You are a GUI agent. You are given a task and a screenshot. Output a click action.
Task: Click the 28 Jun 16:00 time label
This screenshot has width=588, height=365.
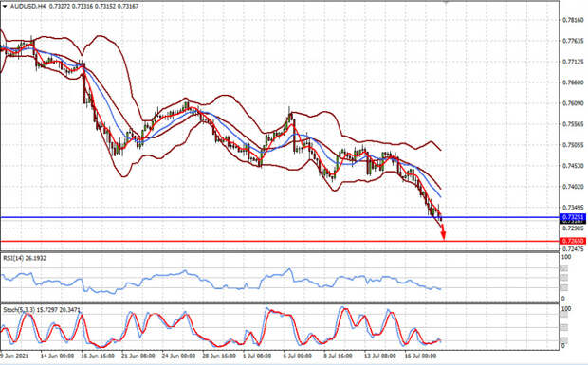pos(219,356)
